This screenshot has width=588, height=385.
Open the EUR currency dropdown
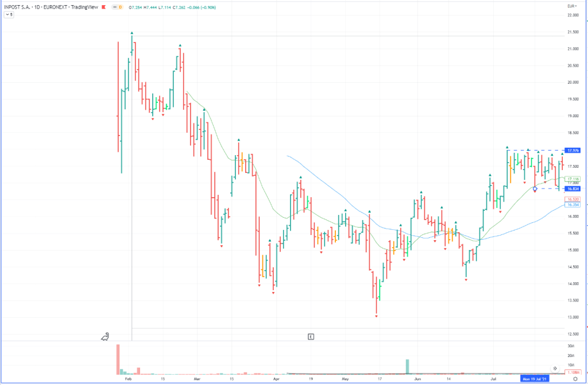[x=571, y=5]
